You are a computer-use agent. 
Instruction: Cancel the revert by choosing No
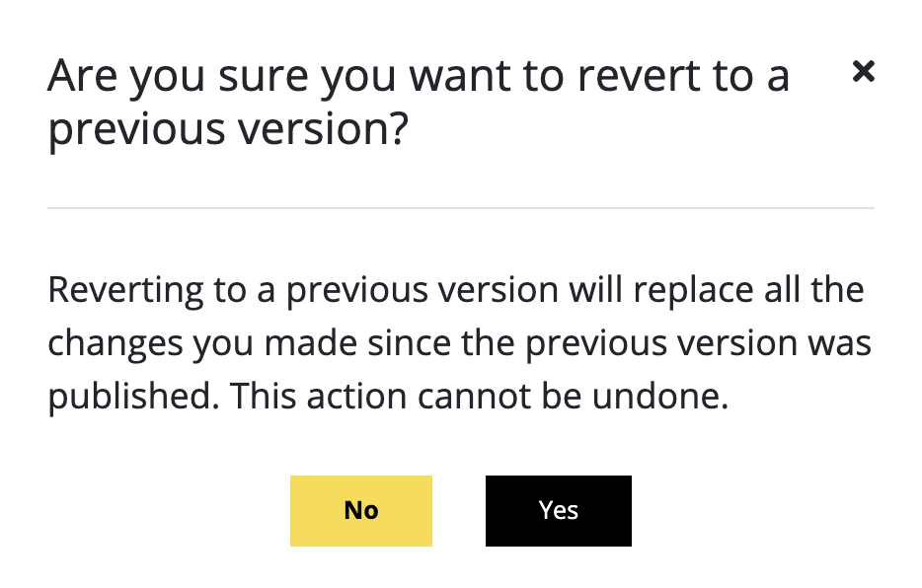(361, 510)
